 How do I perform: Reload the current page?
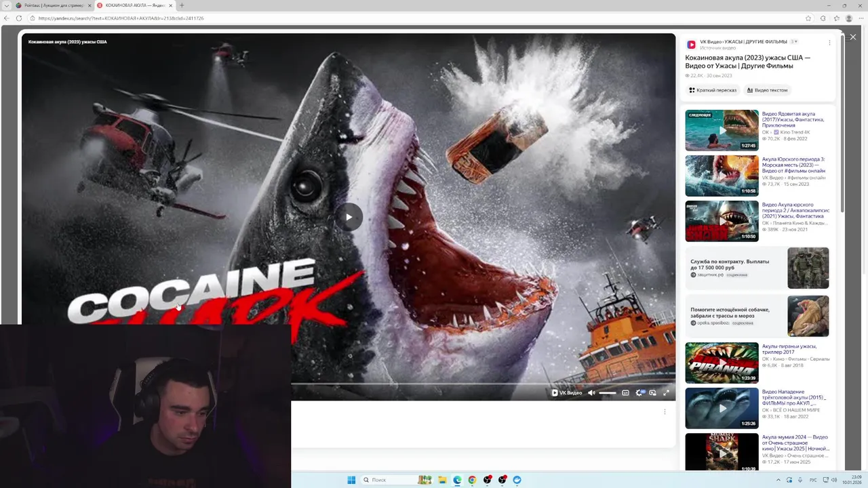18,18
